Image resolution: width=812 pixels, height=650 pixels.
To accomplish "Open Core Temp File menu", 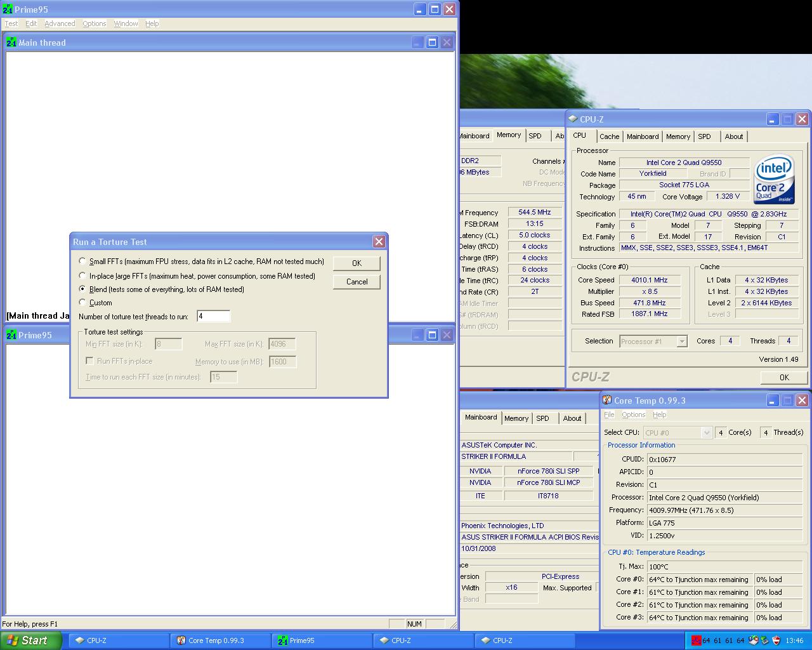I will click(609, 415).
